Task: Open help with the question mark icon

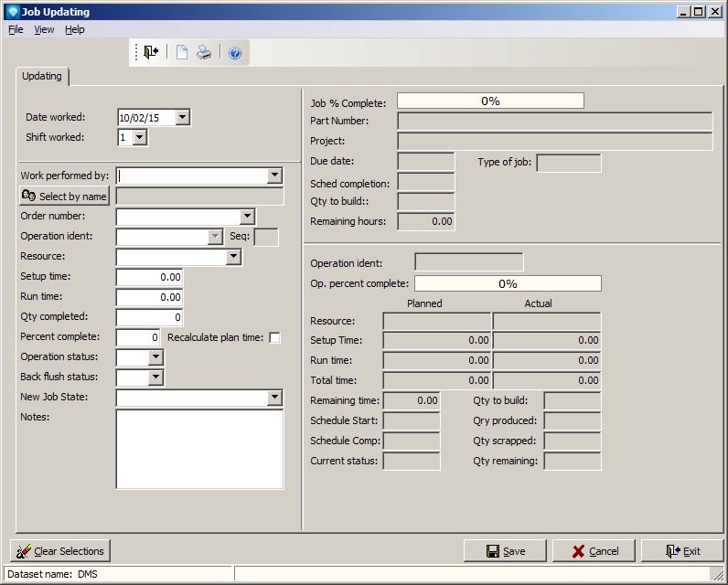Action: click(235, 53)
